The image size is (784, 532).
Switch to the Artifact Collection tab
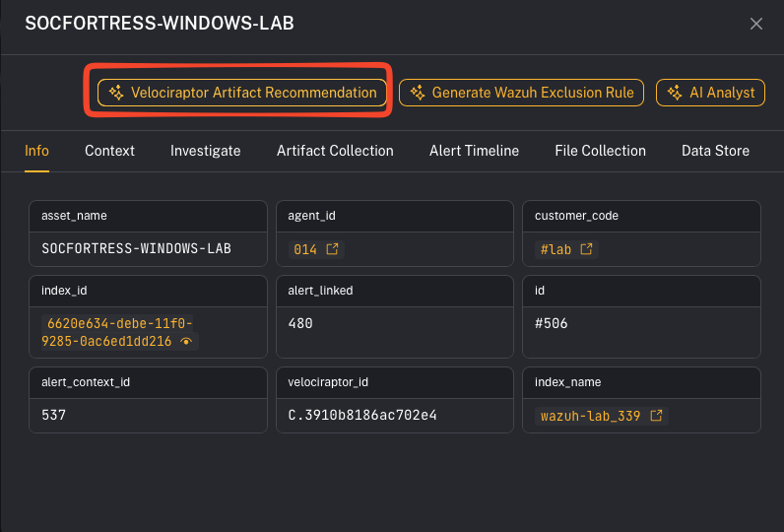[x=335, y=151]
